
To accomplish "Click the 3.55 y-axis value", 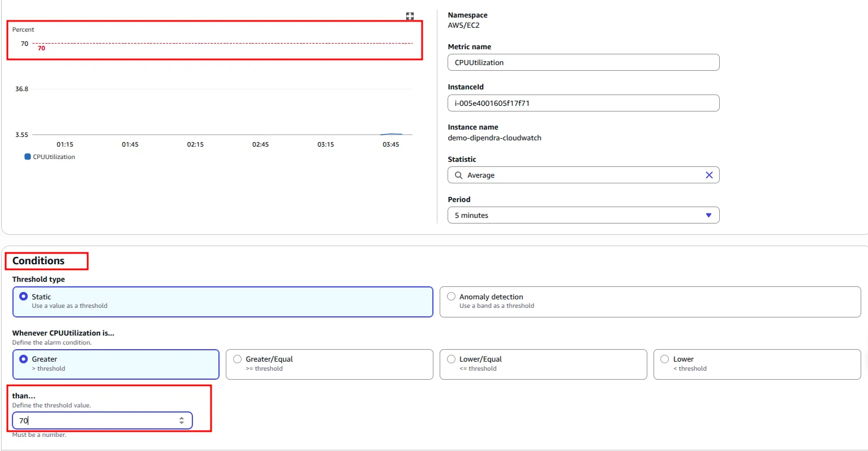I will 22,135.
